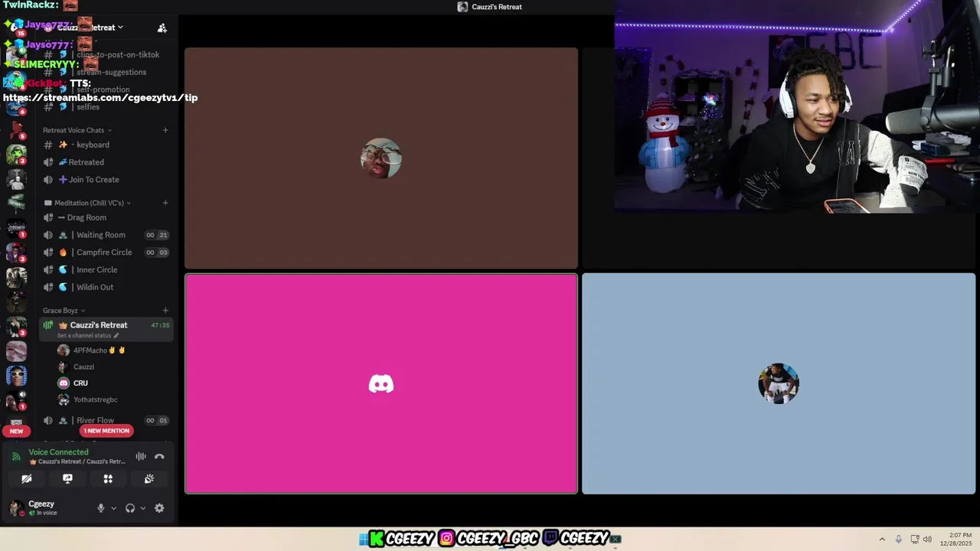Screen dimensions: 980x551
Task: Open taskbar network tray icon
Action: point(915,539)
